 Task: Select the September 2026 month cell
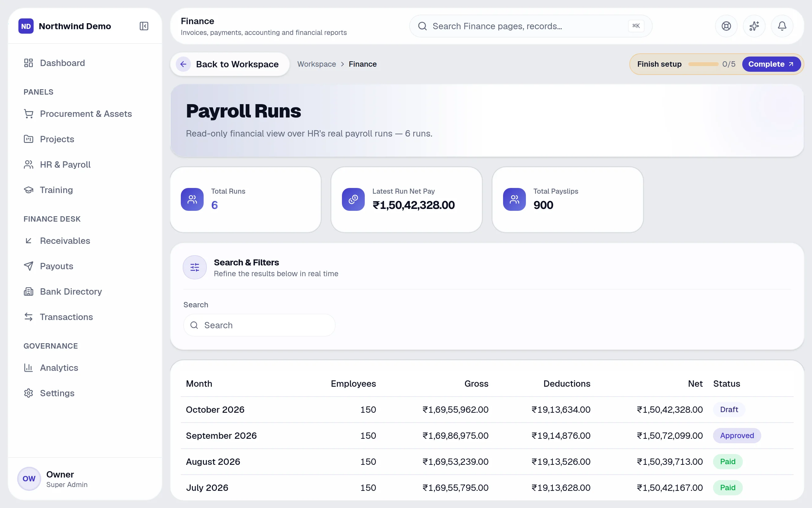click(x=221, y=435)
